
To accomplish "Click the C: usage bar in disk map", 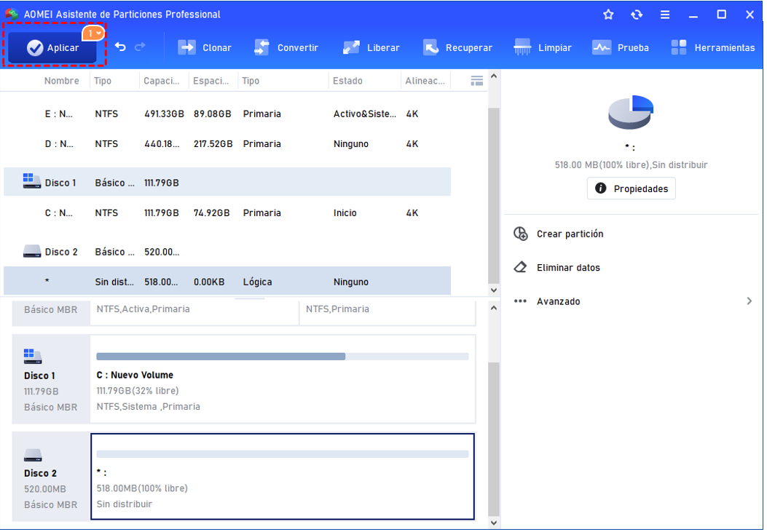I will point(283,357).
